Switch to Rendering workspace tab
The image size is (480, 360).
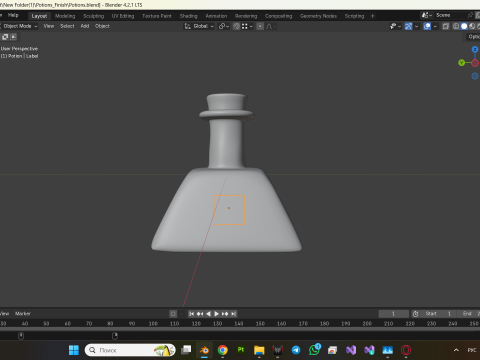(x=246, y=16)
